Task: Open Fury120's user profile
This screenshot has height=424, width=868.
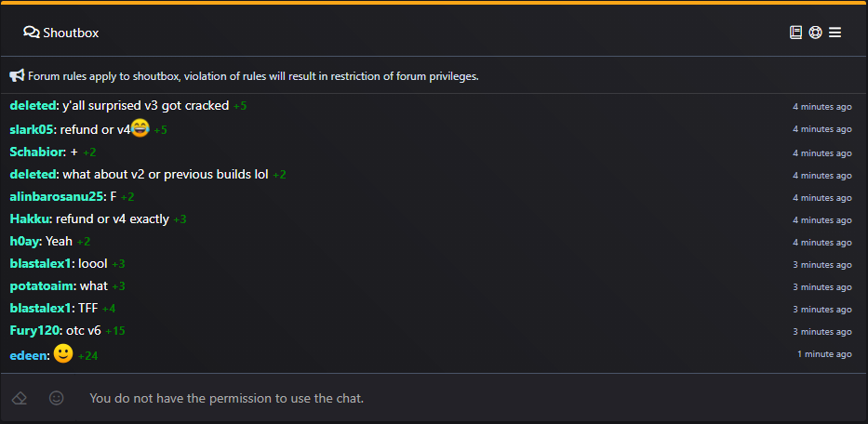Action: [34, 331]
